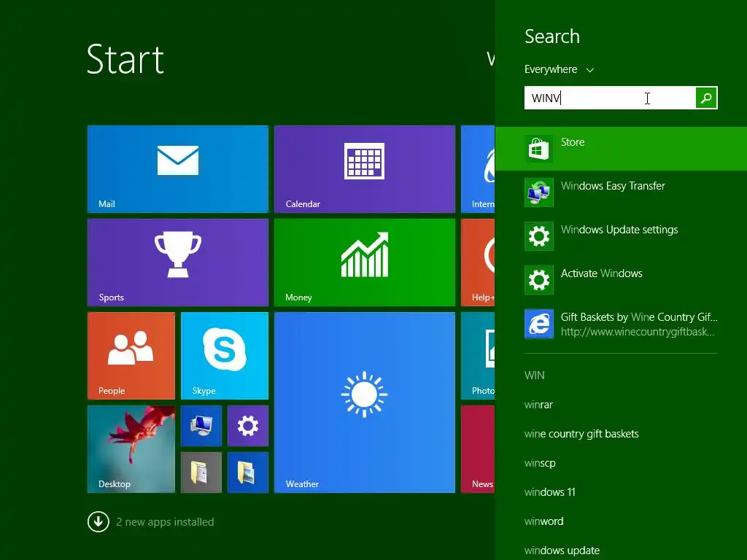This screenshot has width=747, height=560.
Task: Open the News tile
Action: (478, 449)
